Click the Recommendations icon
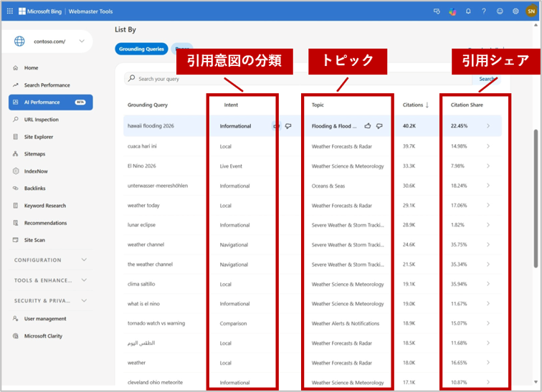The height and width of the screenshot is (392, 542). coord(16,223)
